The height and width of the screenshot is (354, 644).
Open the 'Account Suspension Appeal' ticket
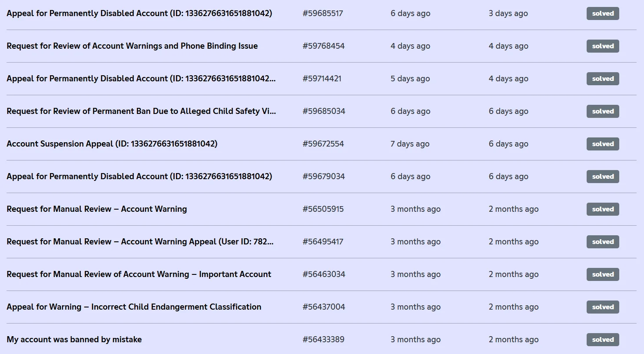[112, 144]
